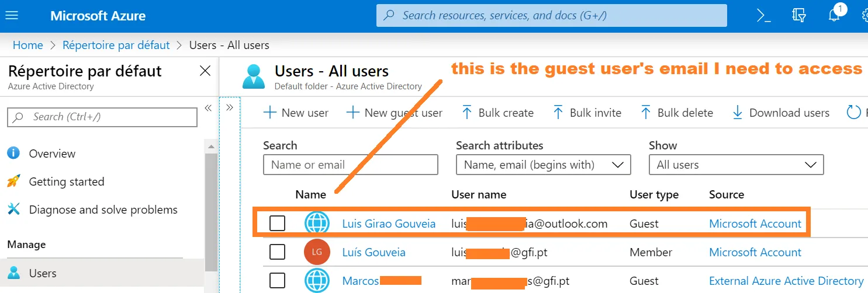Click the Source column header

tap(727, 194)
